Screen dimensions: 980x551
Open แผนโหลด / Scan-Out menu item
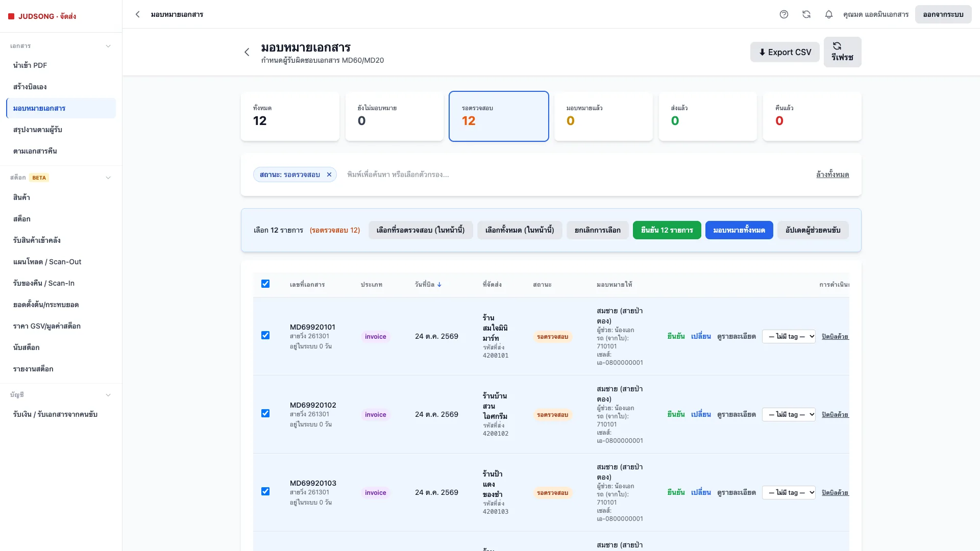[x=61, y=262]
